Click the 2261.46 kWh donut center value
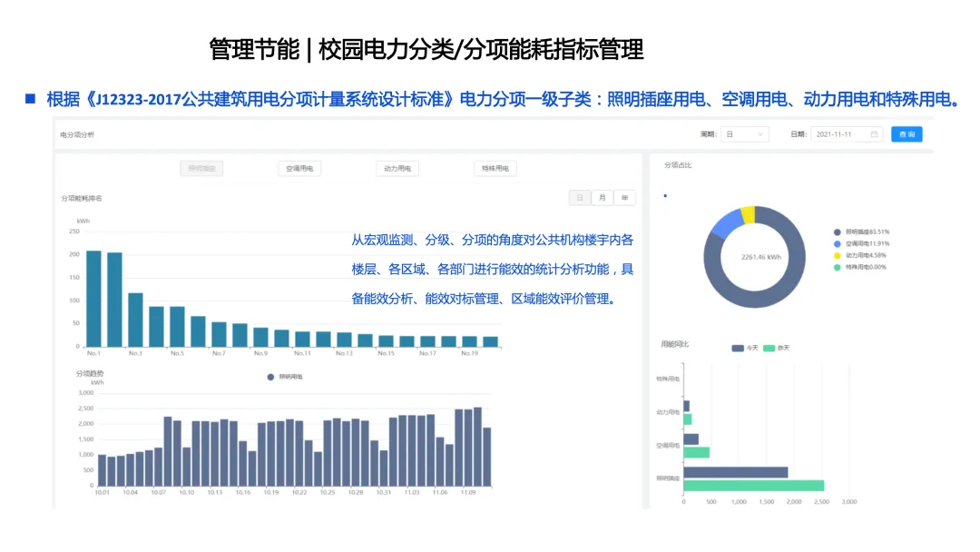This screenshot has width=980, height=552. [x=760, y=257]
